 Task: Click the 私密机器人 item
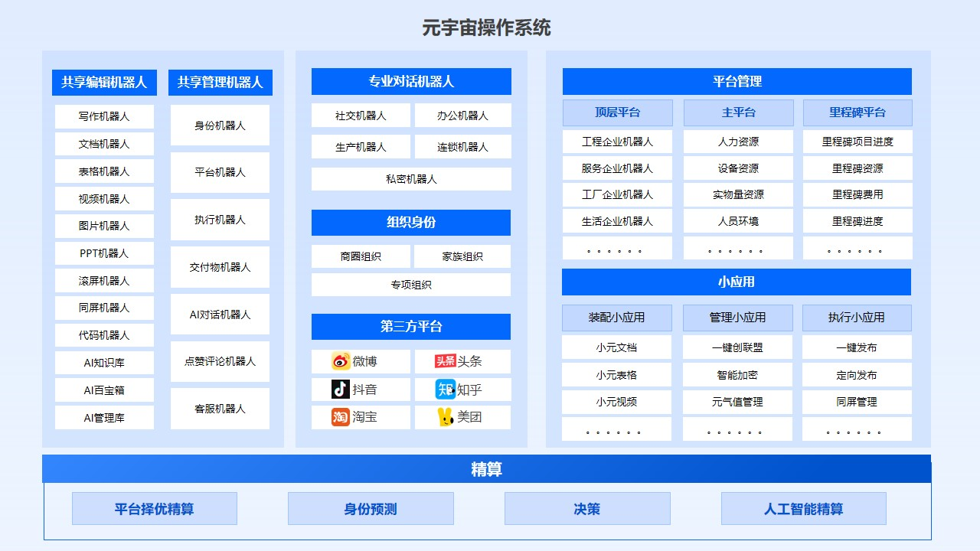pos(411,179)
